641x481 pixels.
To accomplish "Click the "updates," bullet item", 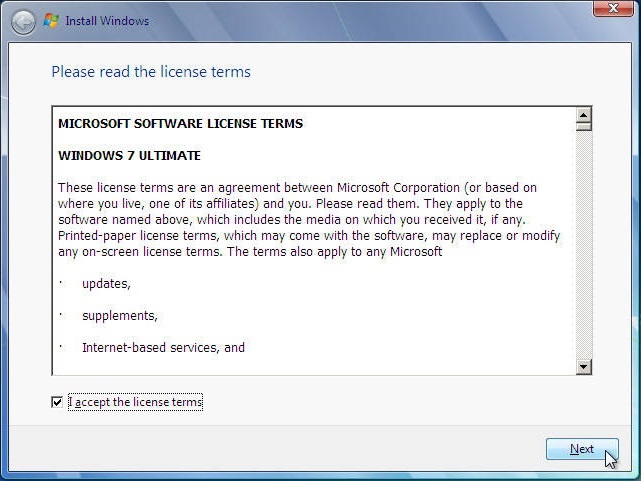I will pos(106,284).
